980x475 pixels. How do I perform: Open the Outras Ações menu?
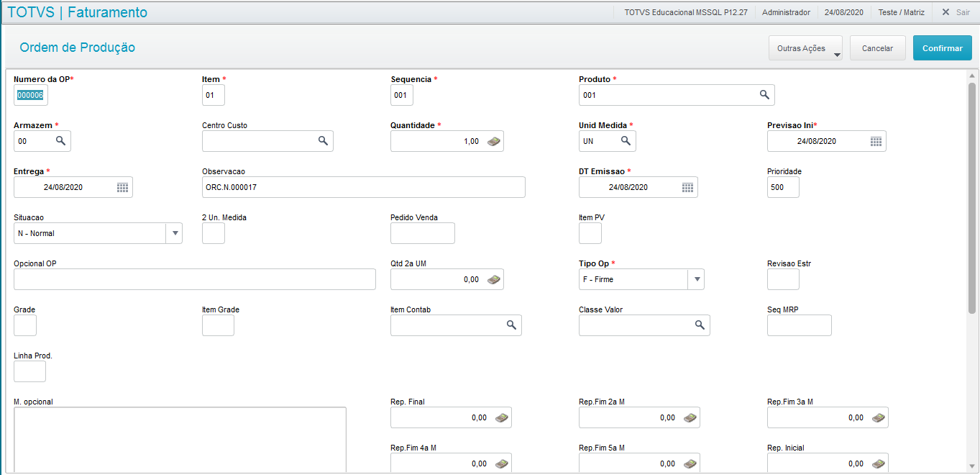(805, 48)
